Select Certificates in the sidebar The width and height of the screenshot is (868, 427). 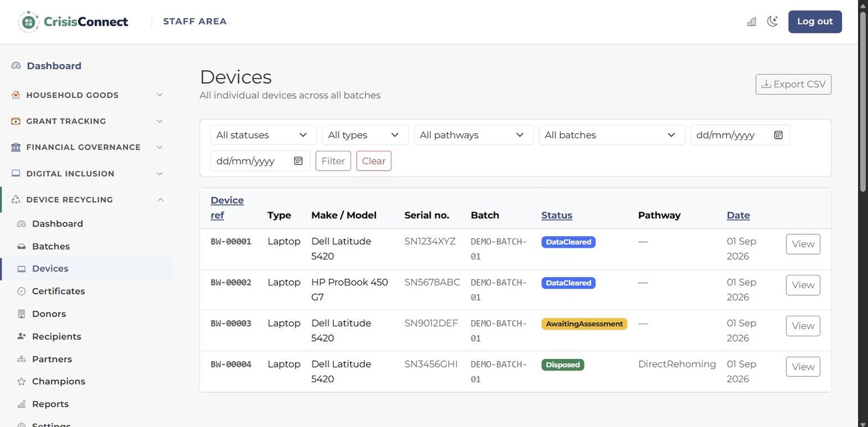coord(58,292)
